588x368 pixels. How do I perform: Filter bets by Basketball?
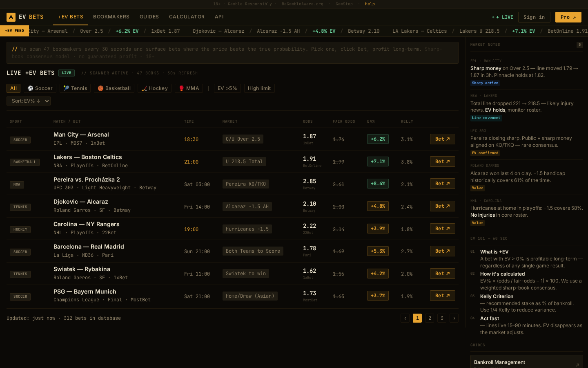(114, 88)
